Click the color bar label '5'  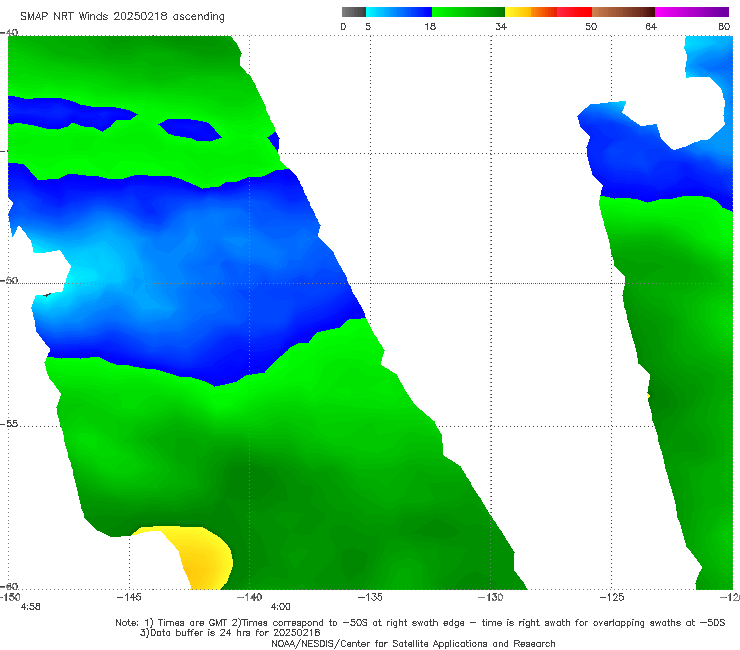pyautogui.click(x=368, y=26)
